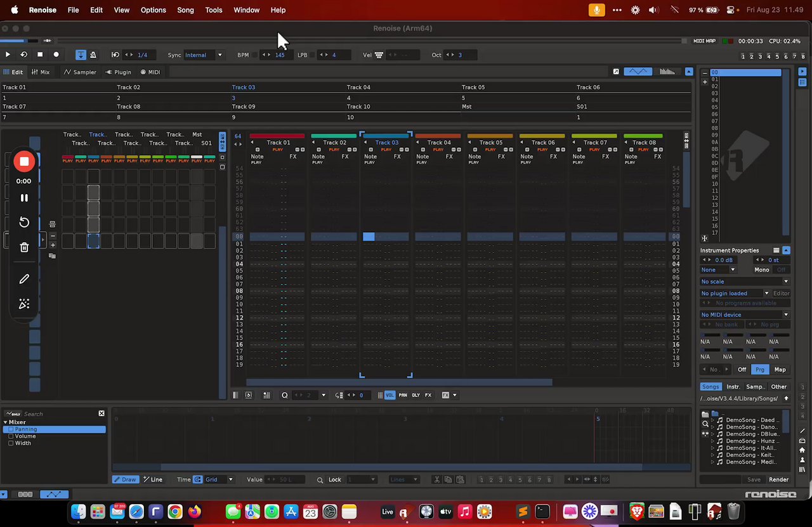Image resolution: width=812 pixels, height=527 pixels.
Task: Toggle pattern follow during playback
Action: [x=81, y=55]
